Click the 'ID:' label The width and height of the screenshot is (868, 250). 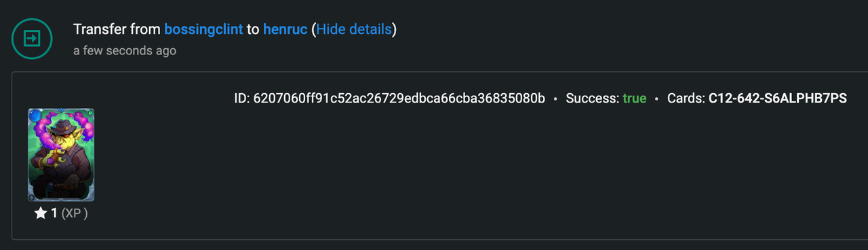[242, 99]
